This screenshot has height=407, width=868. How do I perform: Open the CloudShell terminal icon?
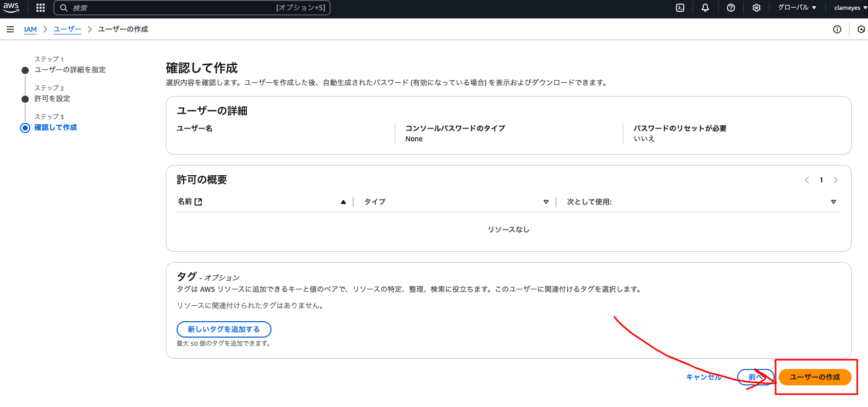tap(680, 8)
